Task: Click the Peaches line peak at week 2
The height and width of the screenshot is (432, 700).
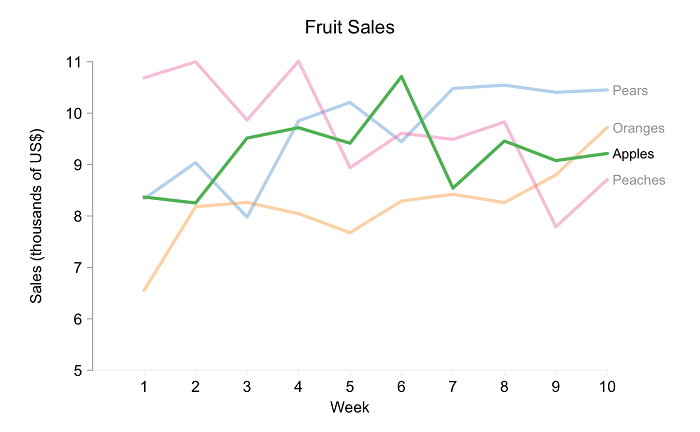Action: 195,62
